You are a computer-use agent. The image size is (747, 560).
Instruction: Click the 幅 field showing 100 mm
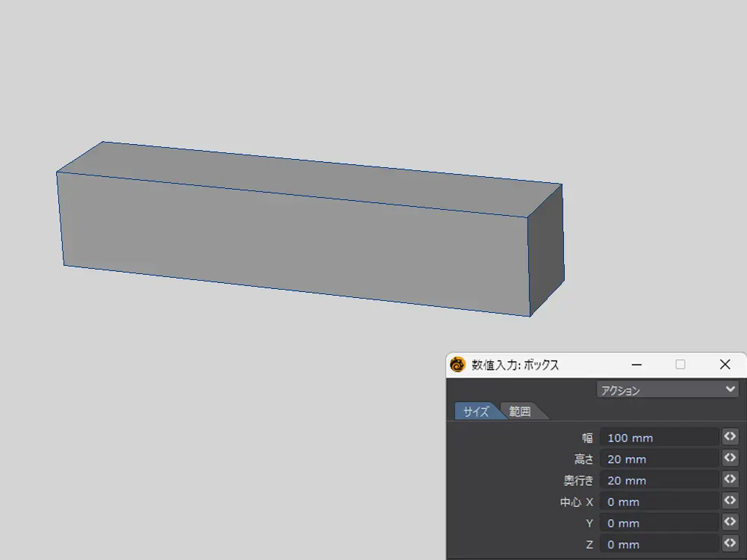point(658,438)
